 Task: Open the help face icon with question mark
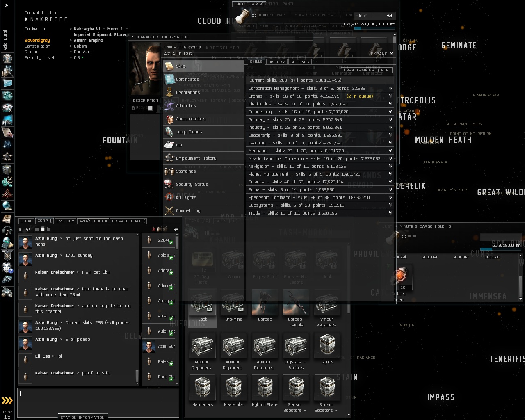(7, 268)
